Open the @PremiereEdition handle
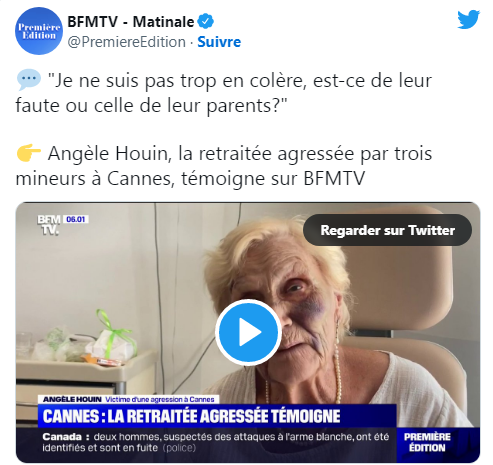Screen dimensions: 493x465 127,42
